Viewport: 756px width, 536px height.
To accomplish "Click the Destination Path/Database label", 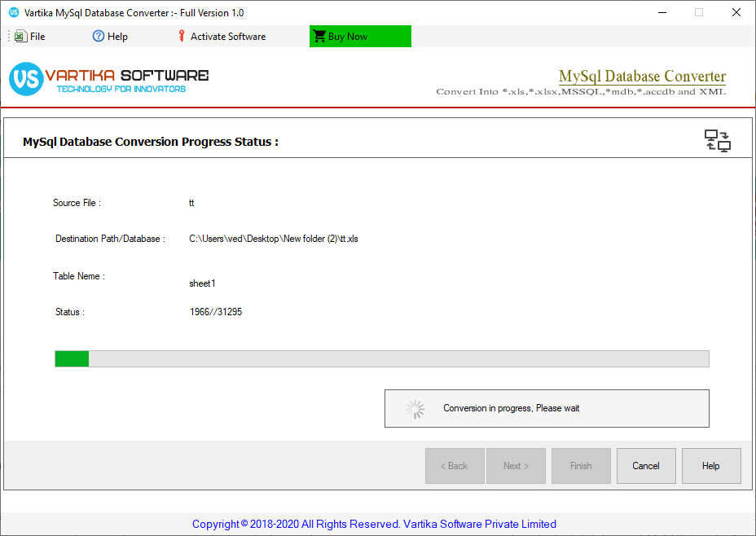I will (110, 239).
